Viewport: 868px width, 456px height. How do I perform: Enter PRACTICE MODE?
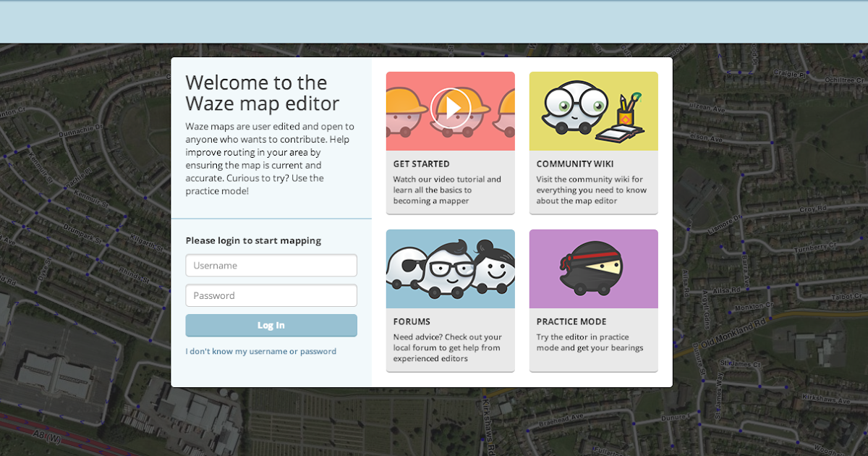(593, 321)
